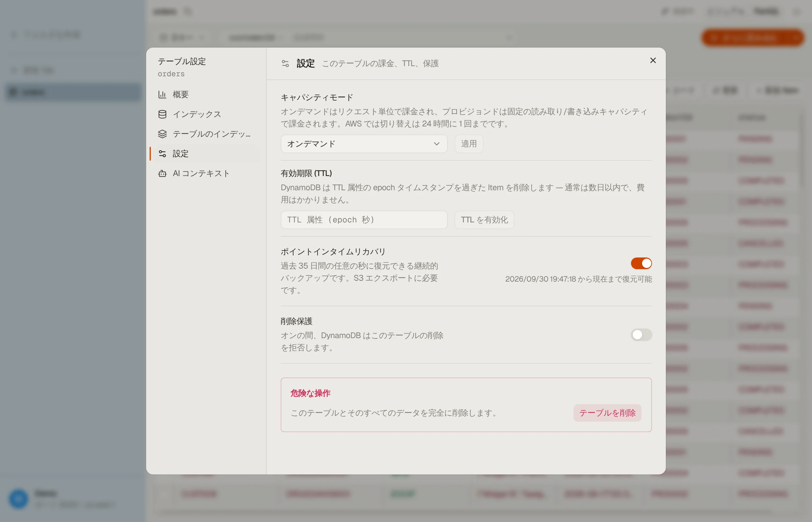
Task: Click the restore timestamp 2026/09/30 19:47:18 text
Action: (x=540, y=279)
